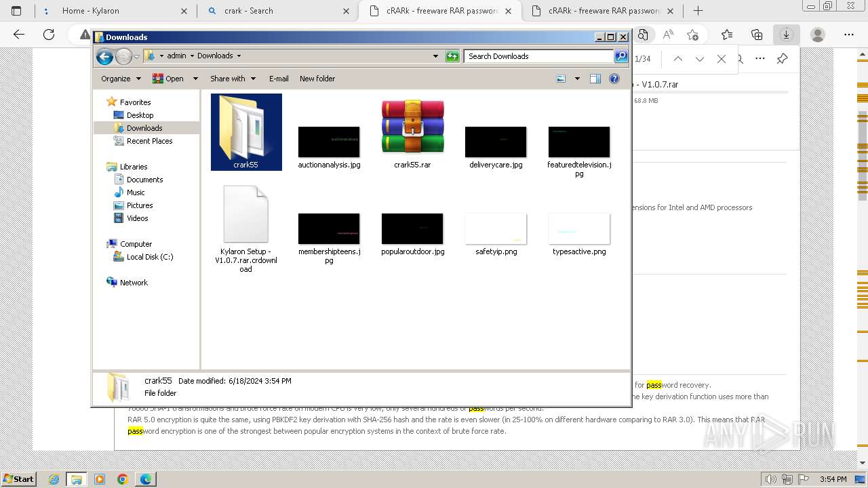Open the Edge Favorites star icon

(727, 35)
